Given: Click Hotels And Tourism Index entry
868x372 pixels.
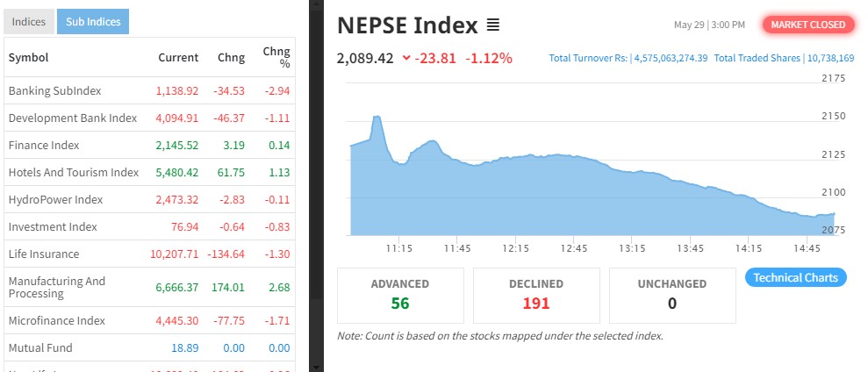Looking at the screenshot, I should point(74,173).
